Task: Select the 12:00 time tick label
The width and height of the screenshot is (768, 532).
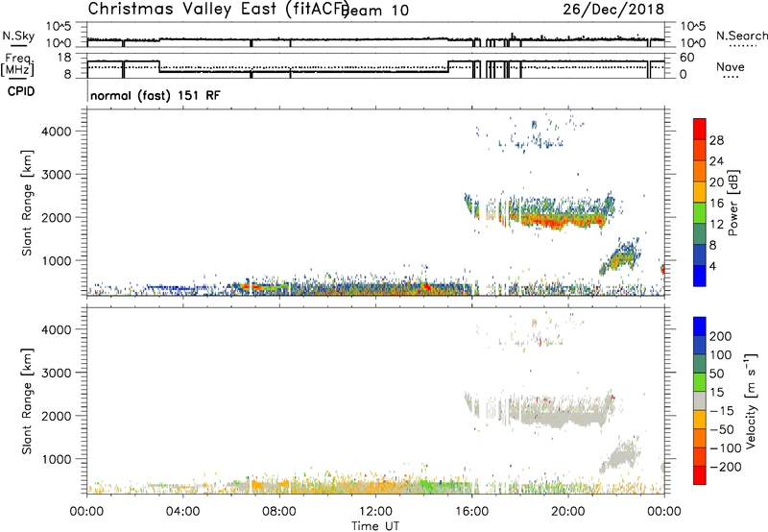Action: [x=375, y=512]
